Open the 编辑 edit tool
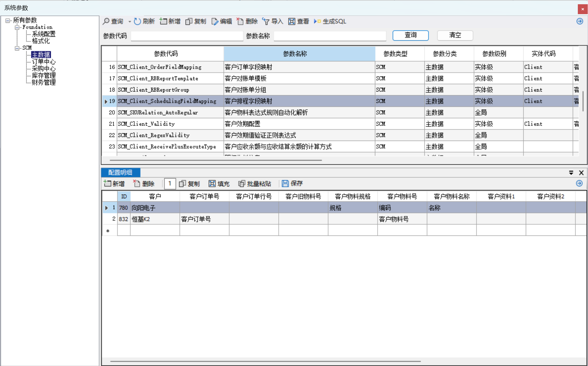The width and height of the screenshot is (588, 366). point(215,21)
